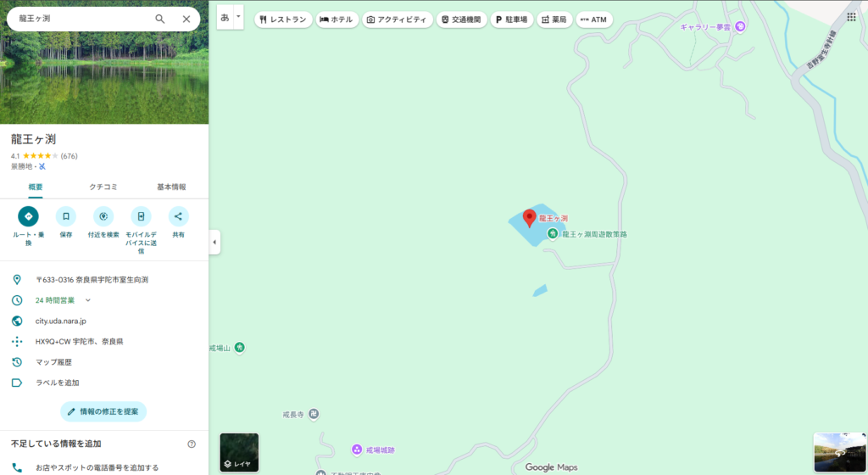Share the place with the 共有 icon
The image size is (868, 475).
click(x=178, y=217)
